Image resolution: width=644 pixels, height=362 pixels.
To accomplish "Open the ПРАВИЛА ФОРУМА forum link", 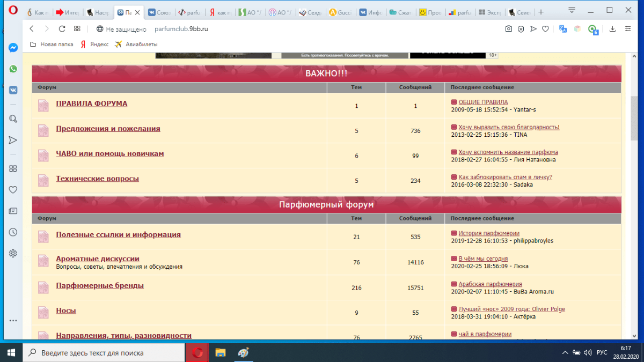I will (92, 104).
